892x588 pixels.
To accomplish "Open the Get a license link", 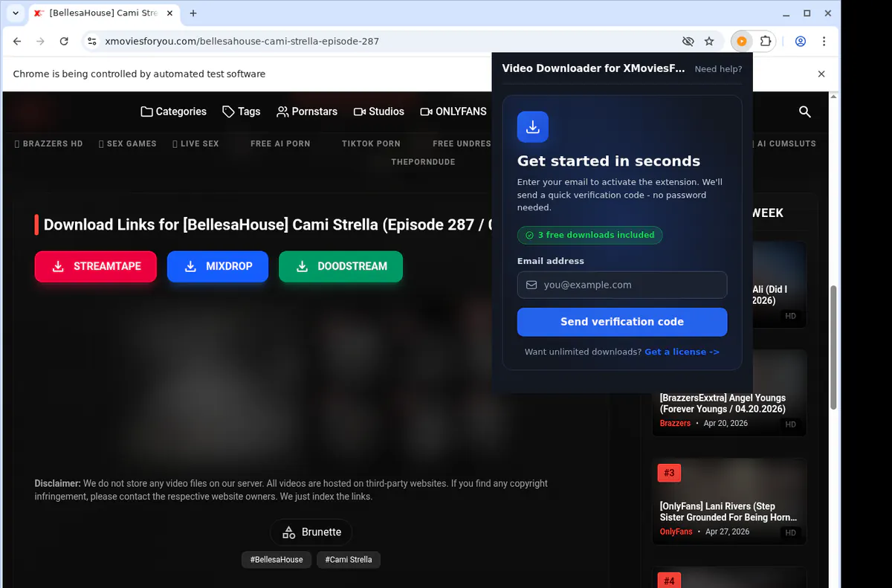I will point(682,352).
